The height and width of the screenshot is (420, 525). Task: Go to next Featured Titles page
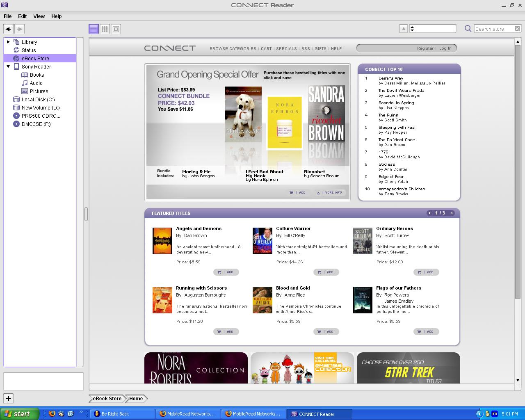tap(452, 213)
